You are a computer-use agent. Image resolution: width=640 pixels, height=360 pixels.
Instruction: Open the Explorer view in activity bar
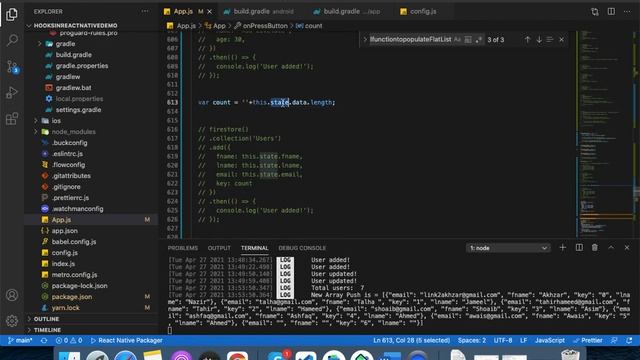(12, 14)
